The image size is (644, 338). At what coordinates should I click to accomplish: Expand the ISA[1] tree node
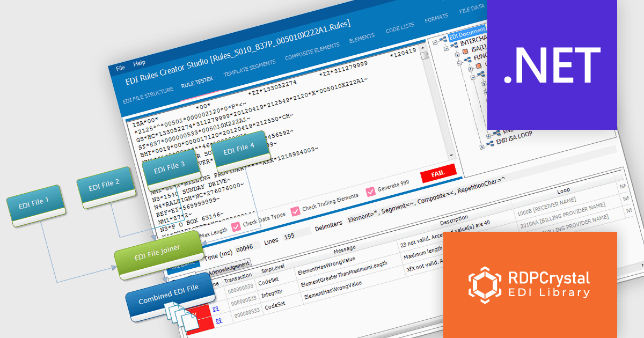pos(458,54)
